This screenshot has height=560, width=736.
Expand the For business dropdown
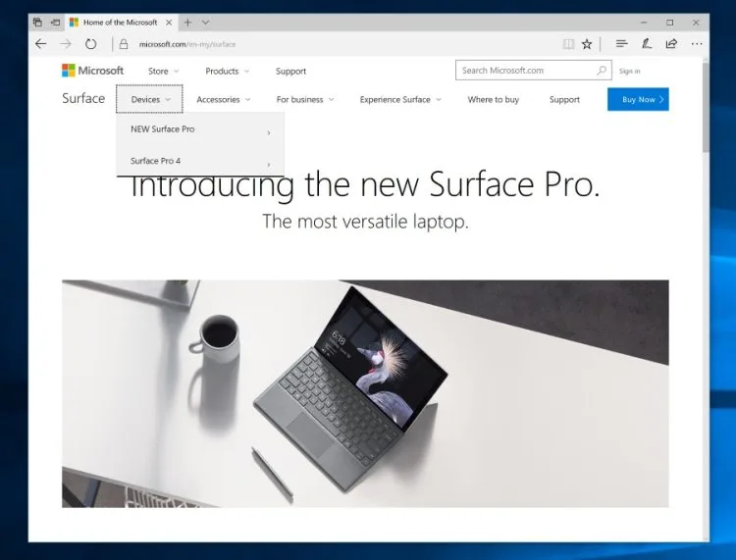(305, 99)
